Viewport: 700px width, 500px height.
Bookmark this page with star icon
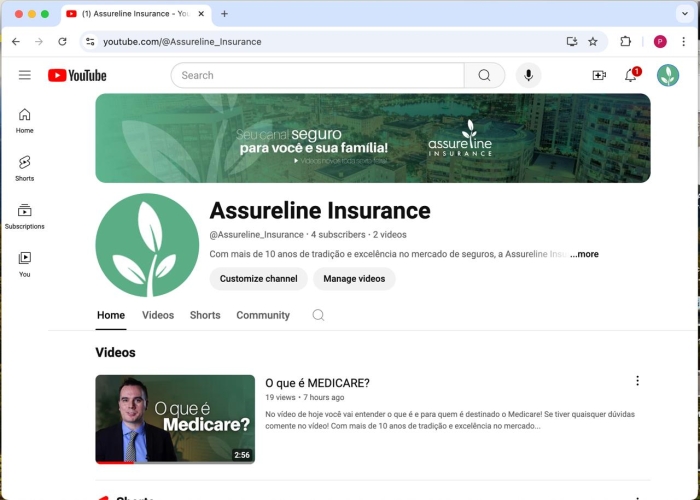click(593, 41)
